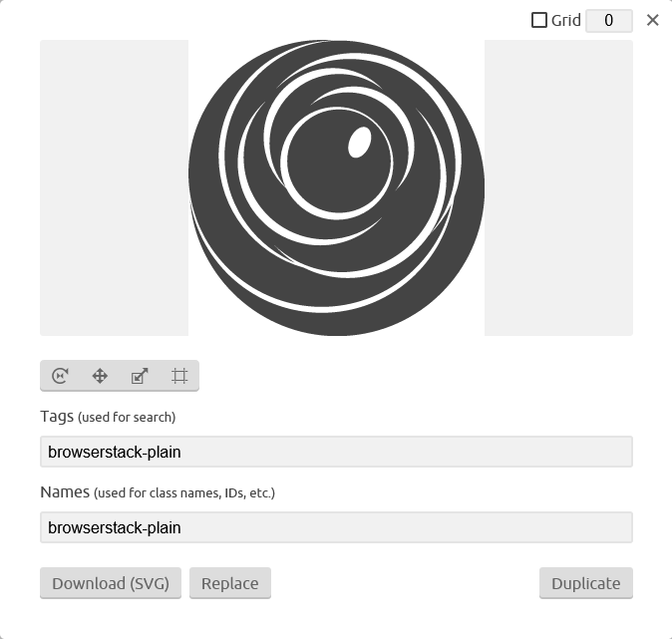Click into the Tags text field
Image resolution: width=672 pixels, height=639 pixels.
pyautogui.click(x=336, y=452)
